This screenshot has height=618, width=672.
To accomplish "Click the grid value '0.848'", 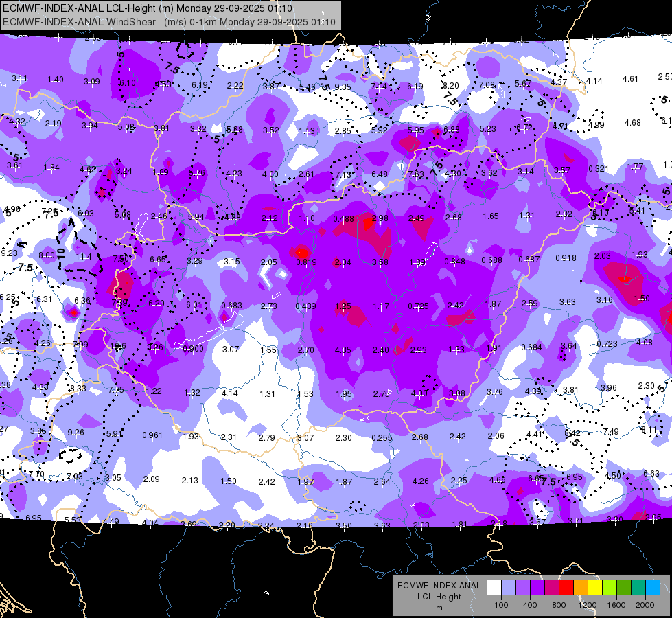I will point(454,261).
